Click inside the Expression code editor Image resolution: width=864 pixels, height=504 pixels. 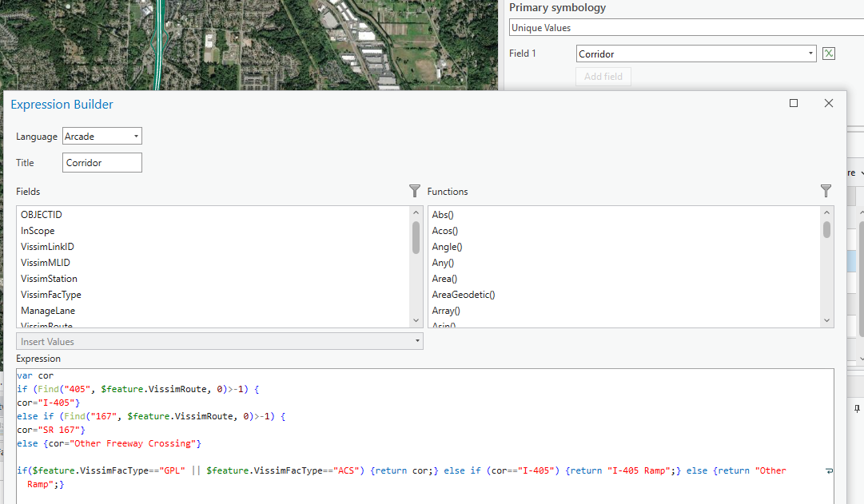(x=424, y=436)
